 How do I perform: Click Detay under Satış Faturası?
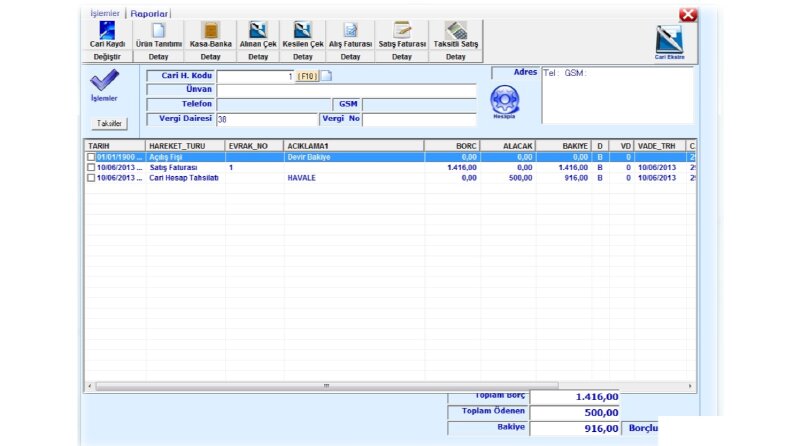(402, 57)
